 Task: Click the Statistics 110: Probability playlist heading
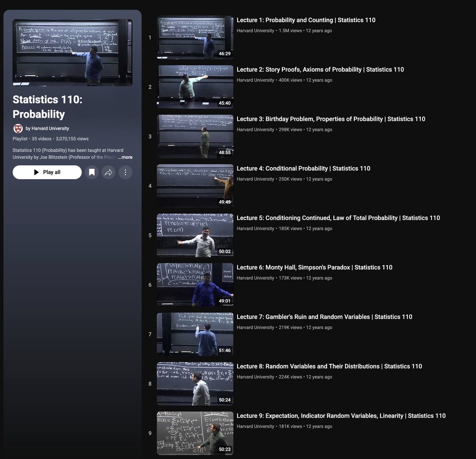(48, 107)
